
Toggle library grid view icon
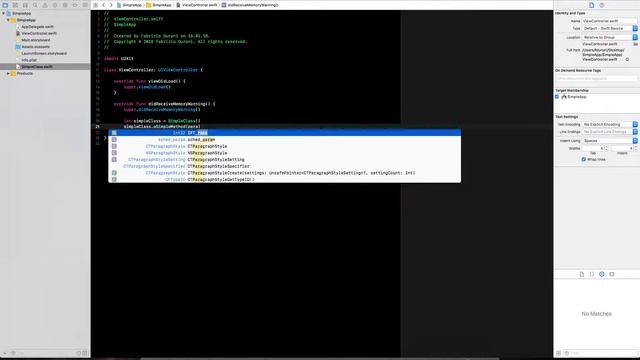[x=558, y=353]
